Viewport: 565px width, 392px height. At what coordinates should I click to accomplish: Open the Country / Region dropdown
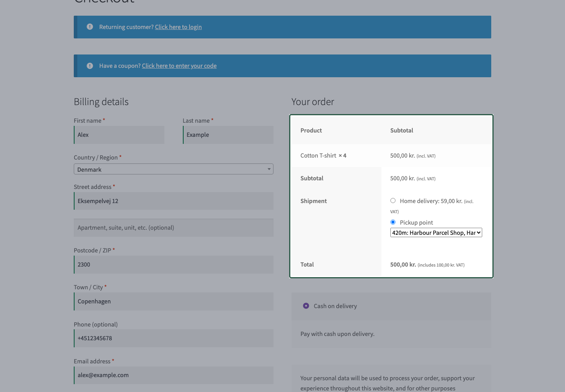tap(173, 169)
